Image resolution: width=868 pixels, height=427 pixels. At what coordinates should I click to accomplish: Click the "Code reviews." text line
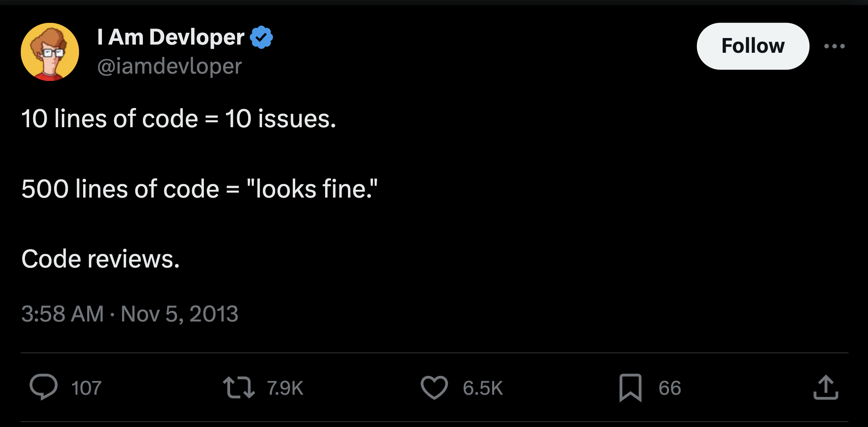(101, 259)
